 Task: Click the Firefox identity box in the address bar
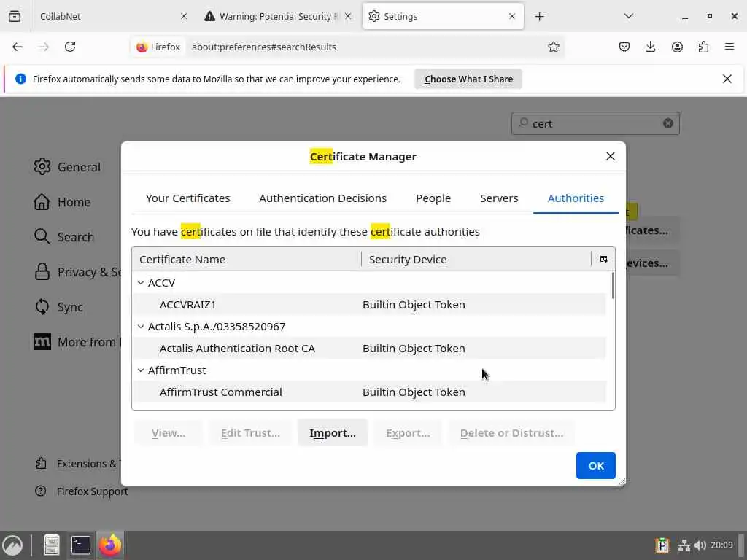tap(158, 47)
